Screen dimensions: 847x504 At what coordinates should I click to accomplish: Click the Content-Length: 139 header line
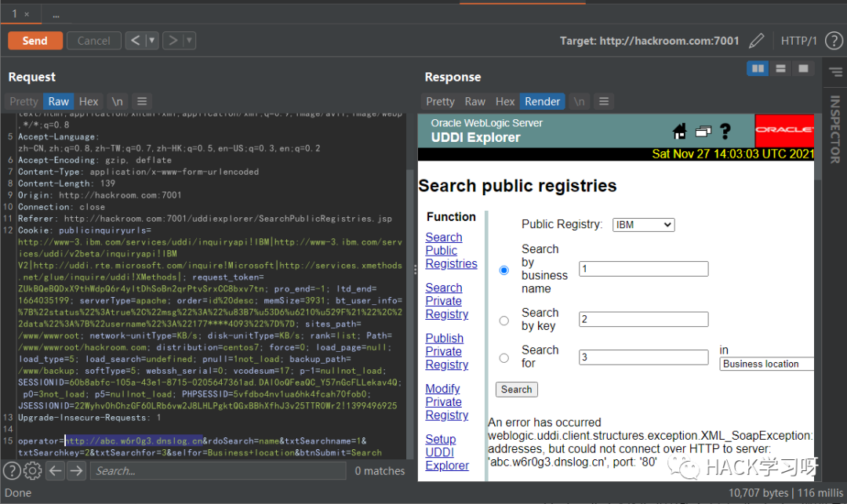[67, 183]
